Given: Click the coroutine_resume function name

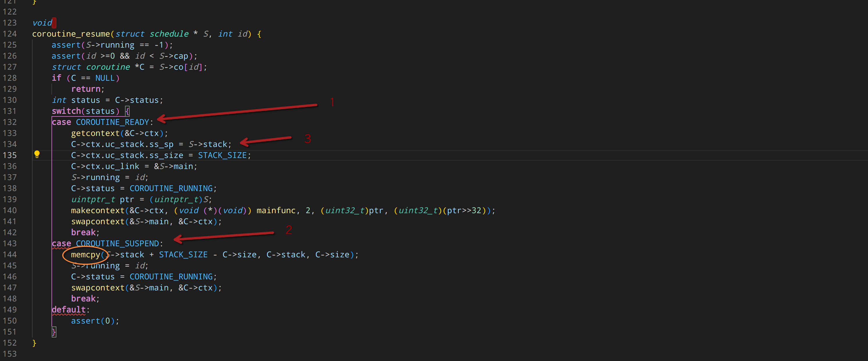Looking at the screenshot, I should point(71,34).
